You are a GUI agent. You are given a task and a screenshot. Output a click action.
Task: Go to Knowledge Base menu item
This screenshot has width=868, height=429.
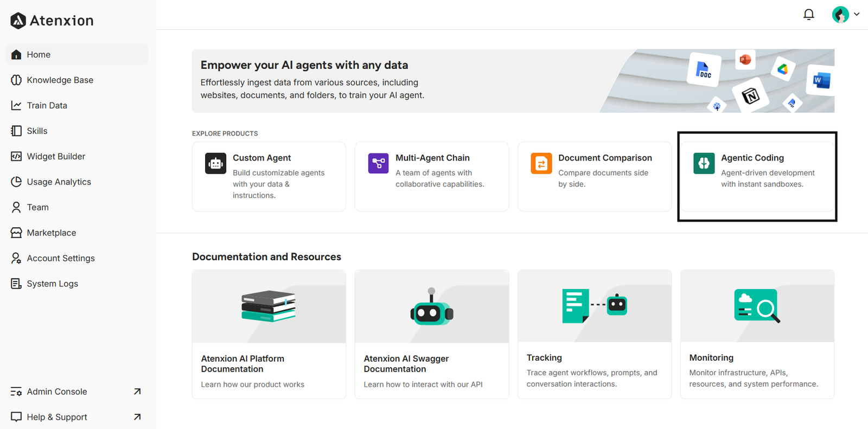coord(76,80)
